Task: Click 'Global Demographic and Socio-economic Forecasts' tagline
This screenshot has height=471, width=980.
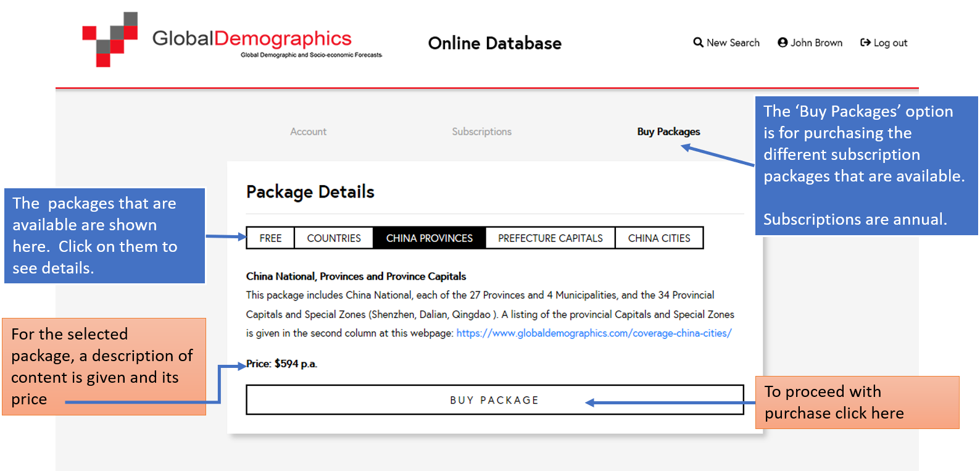Action: click(x=312, y=55)
